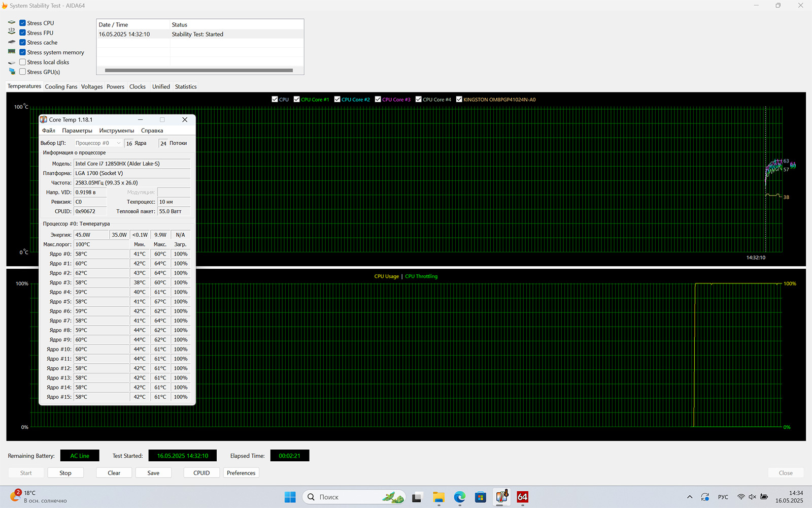Click the sync tray icon
This screenshot has height=508, width=812.
coord(705,497)
